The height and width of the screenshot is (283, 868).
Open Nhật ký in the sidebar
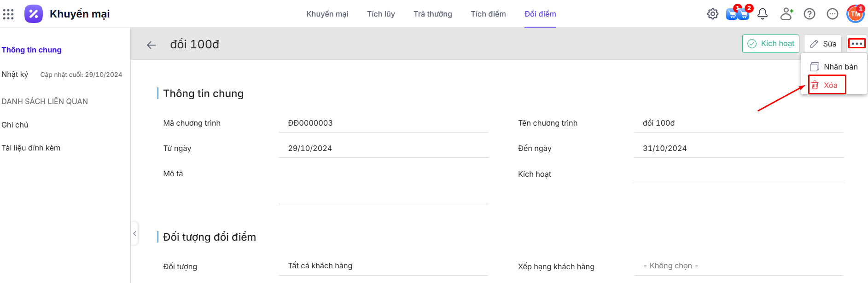[15, 75]
